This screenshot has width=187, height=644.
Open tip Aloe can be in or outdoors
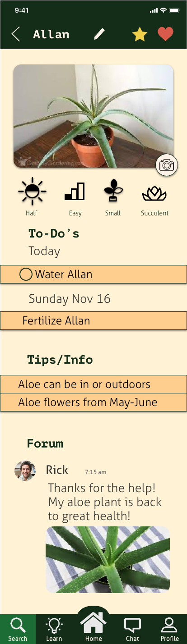click(x=93, y=384)
